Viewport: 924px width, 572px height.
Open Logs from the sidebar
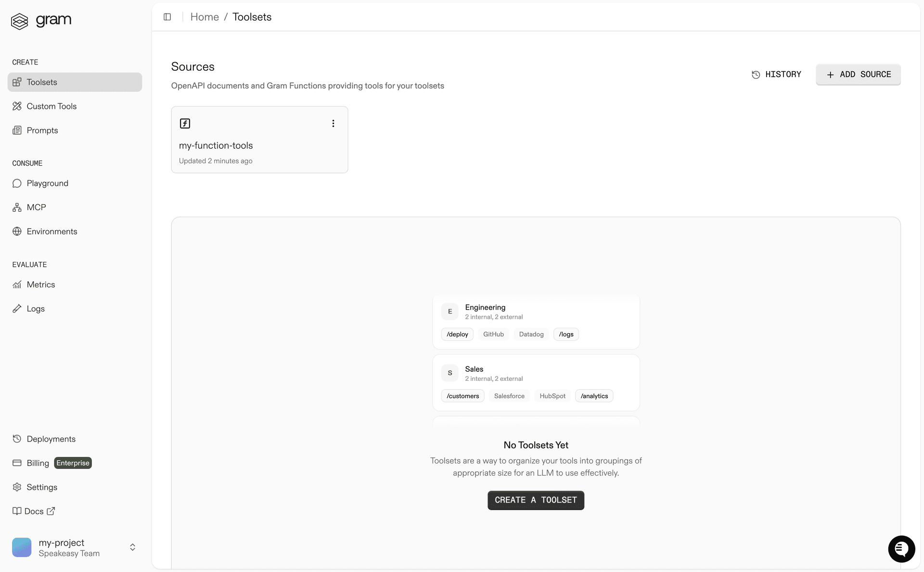35,309
